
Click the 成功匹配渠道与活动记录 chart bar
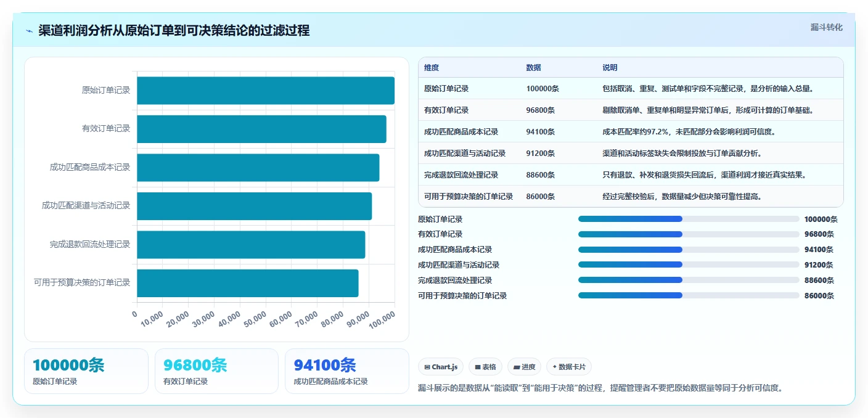(254, 206)
